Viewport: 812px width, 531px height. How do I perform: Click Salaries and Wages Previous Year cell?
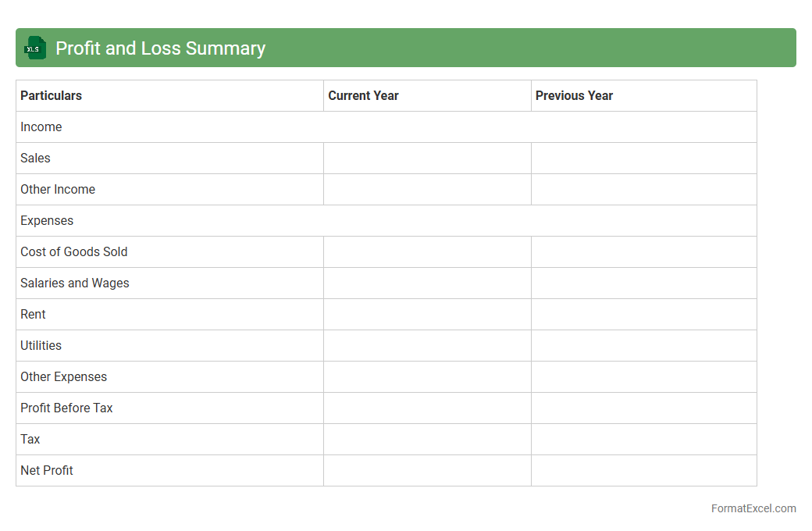pyautogui.click(x=643, y=283)
